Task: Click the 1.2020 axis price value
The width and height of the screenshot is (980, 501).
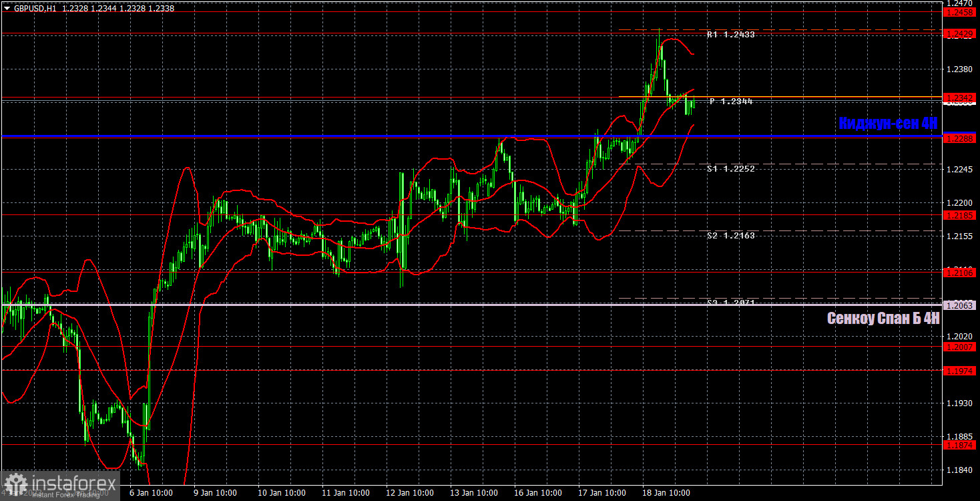Action: click(x=958, y=337)
